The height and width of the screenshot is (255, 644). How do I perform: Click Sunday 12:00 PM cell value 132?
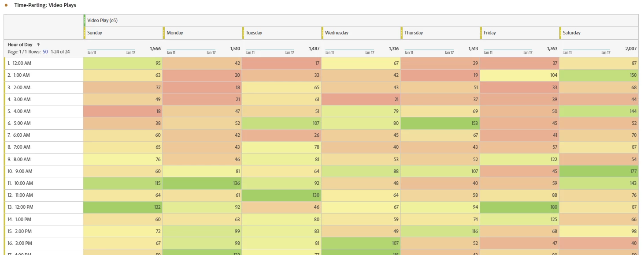click(123, 207)
